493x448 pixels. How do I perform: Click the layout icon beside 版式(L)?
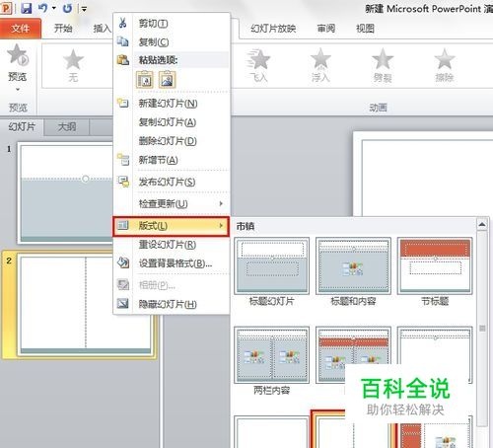click(122, 225)
